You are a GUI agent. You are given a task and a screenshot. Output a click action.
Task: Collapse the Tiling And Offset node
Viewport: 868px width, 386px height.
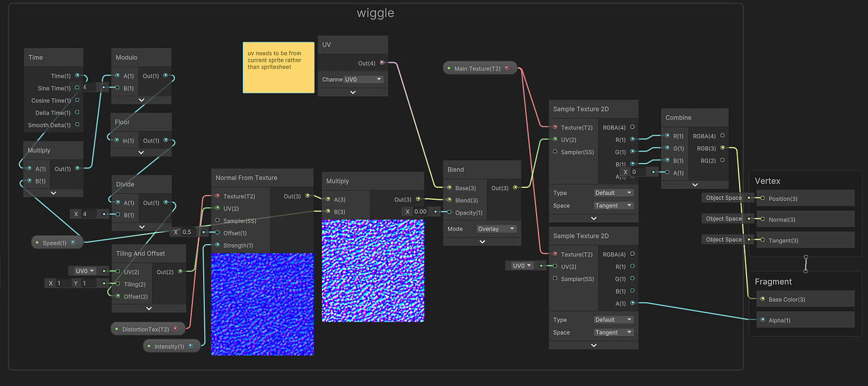149,308
